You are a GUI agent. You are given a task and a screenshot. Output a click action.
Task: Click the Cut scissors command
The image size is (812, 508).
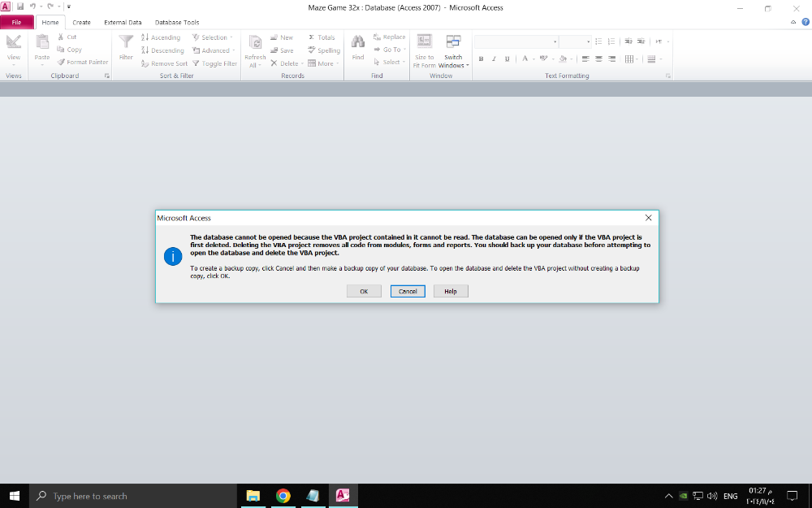point(67,37)
